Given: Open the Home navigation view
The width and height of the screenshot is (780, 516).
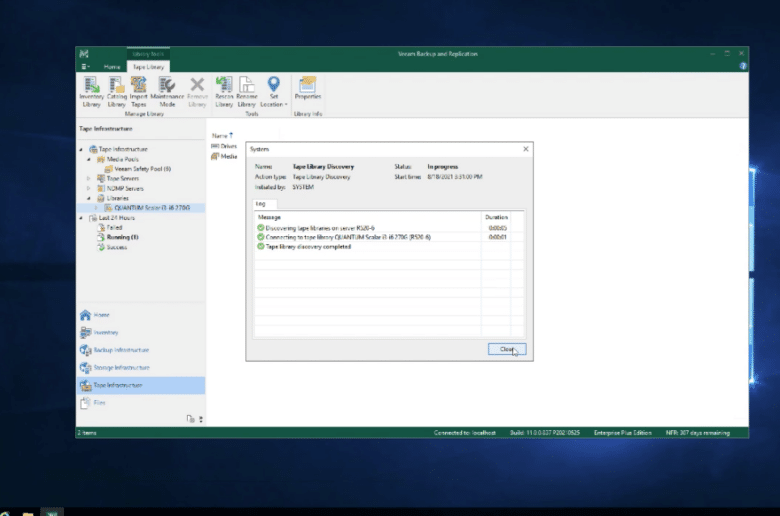Looking at the screenshot, I should [x=141, y=315].
